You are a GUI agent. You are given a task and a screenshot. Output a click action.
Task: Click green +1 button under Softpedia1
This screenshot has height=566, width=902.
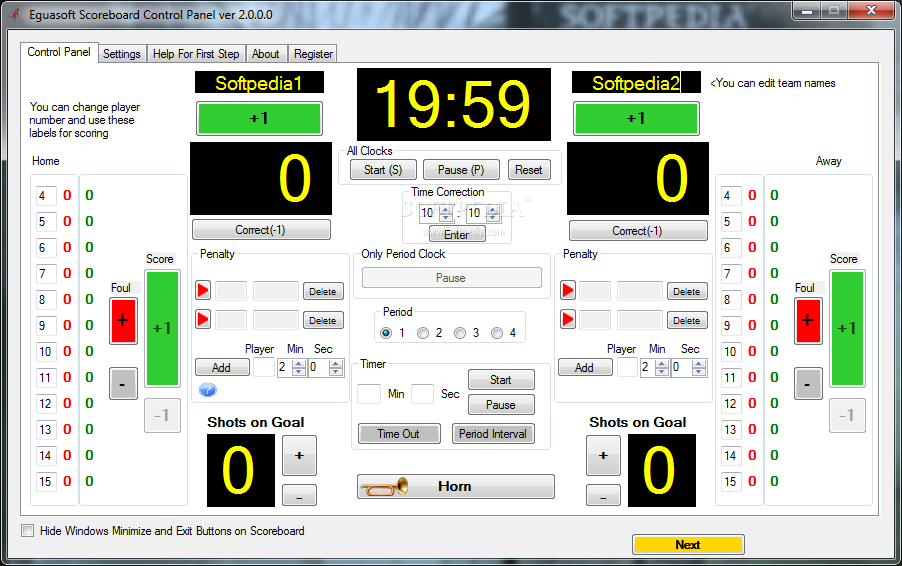(259, 118)
